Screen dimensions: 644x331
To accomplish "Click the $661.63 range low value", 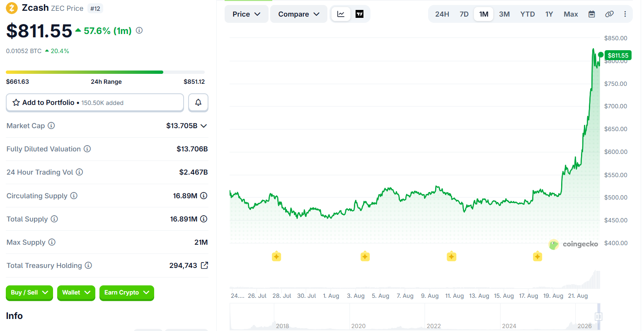I will [x=17, y=82].
